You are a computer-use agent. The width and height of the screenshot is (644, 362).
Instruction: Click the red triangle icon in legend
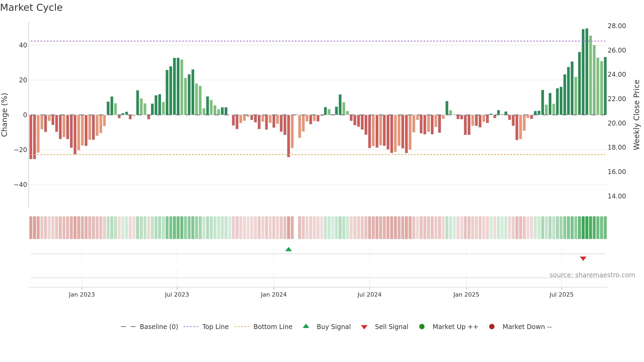tap(364, 327)
